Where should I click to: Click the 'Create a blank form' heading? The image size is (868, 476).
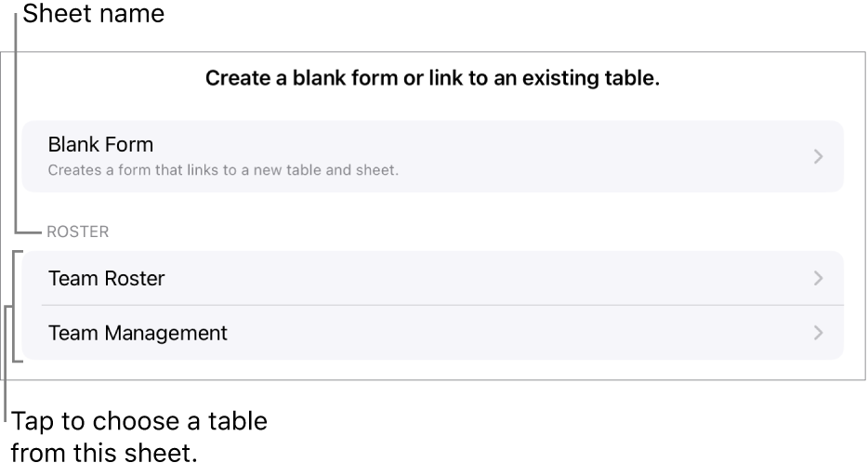432,79
